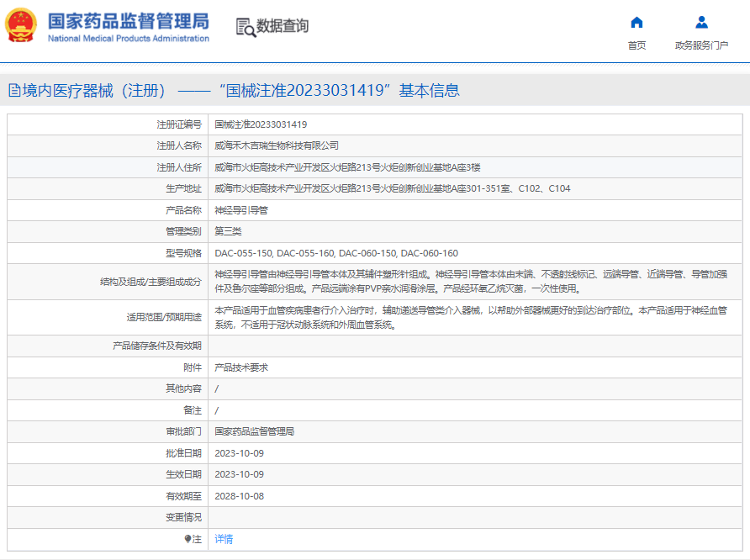Click the 首页 home icon

click(636, 23)
